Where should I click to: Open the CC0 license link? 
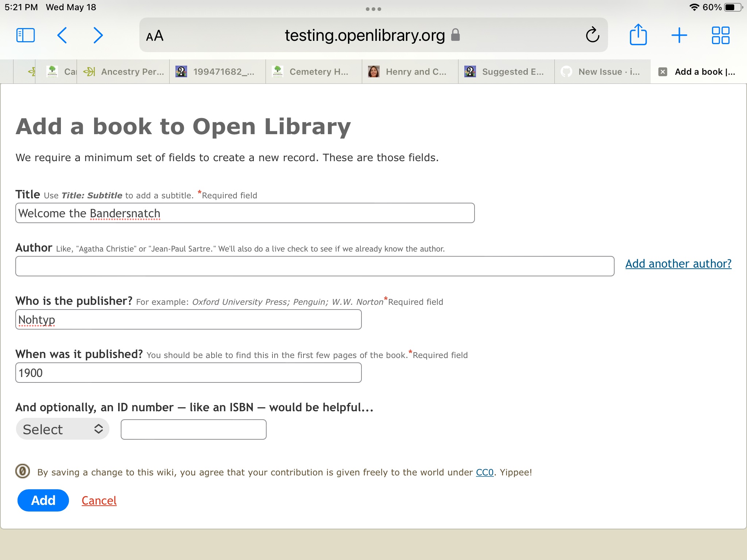pyautogui.click(x=485, y=472)
